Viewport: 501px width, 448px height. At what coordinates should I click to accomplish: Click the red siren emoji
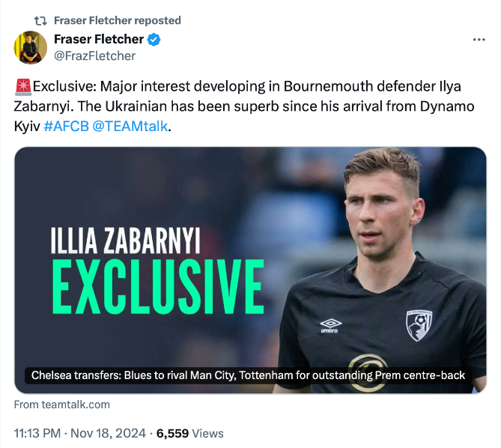tap(22, 86)
